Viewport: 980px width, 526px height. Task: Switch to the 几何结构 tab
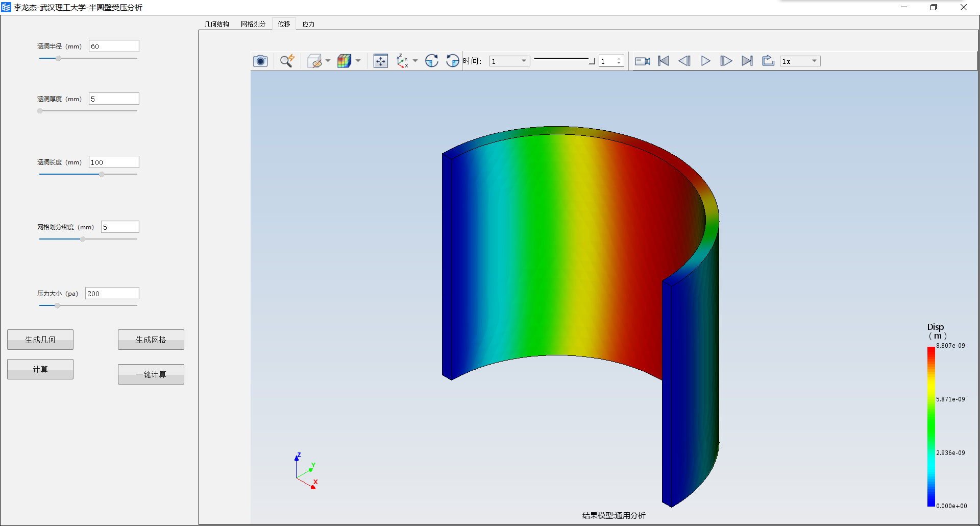217,24
